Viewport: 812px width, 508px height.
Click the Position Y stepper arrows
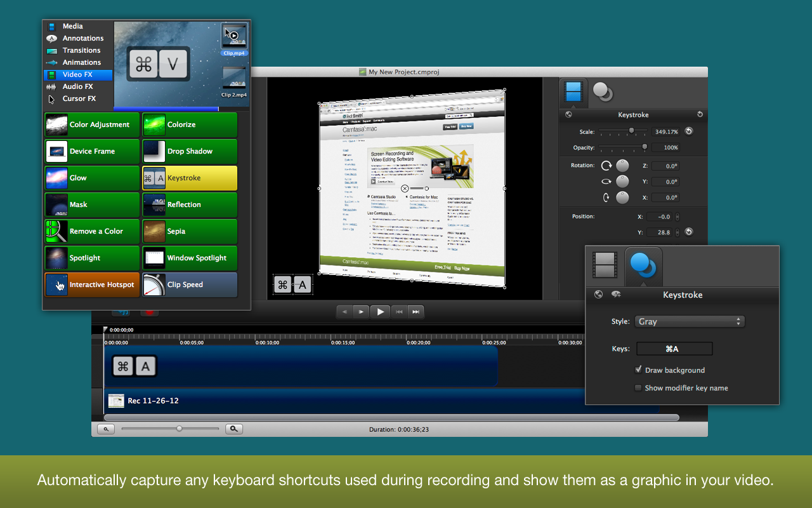coord(678,232)
